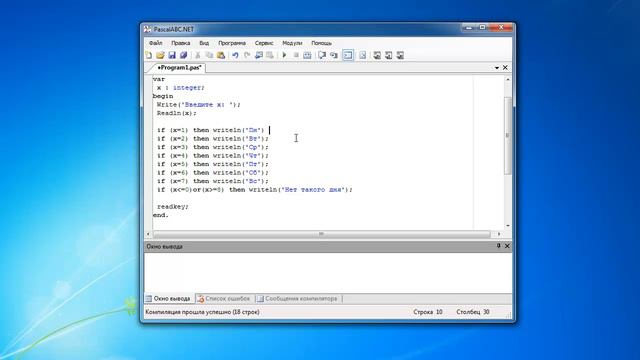Screen dimensions: 640x360
Task: Click the 'if (x=7)' code line
Action: click(213, 181)
